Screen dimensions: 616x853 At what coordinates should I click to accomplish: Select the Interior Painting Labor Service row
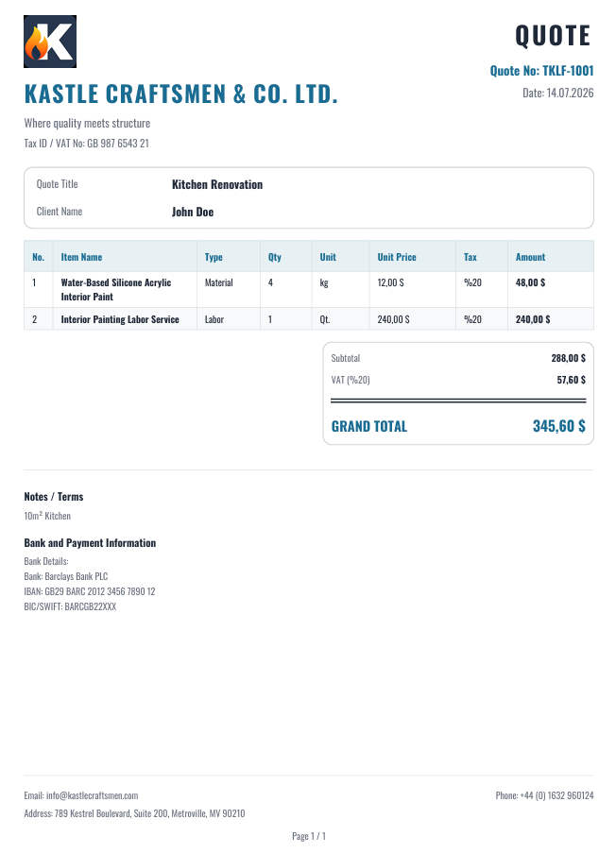[309, 318]
